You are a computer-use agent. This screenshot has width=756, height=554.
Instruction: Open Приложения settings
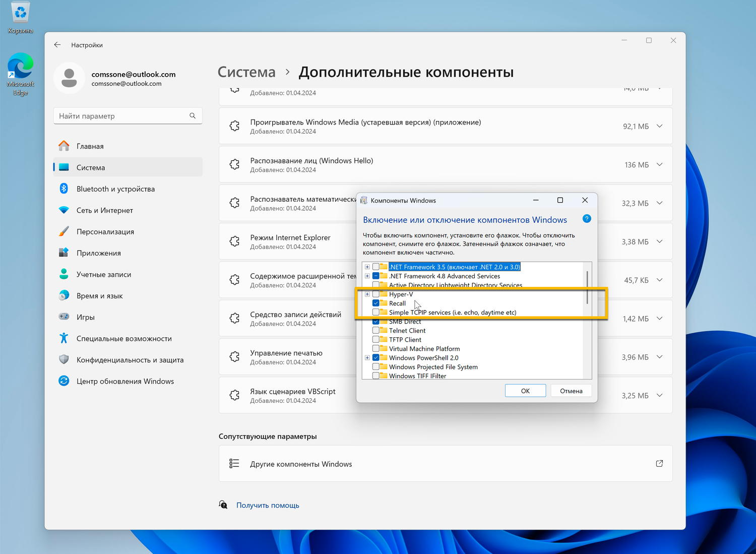pyautogui.click(x=128, y=253)
